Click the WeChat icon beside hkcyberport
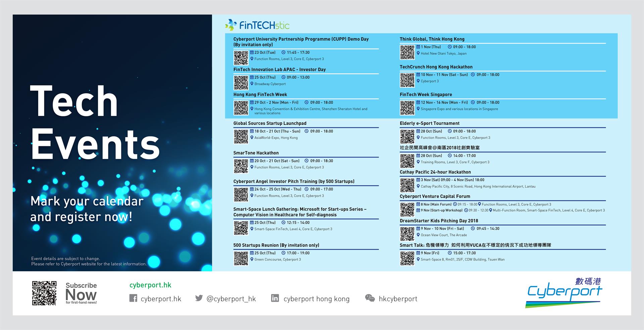 click(x=370, y=298)
